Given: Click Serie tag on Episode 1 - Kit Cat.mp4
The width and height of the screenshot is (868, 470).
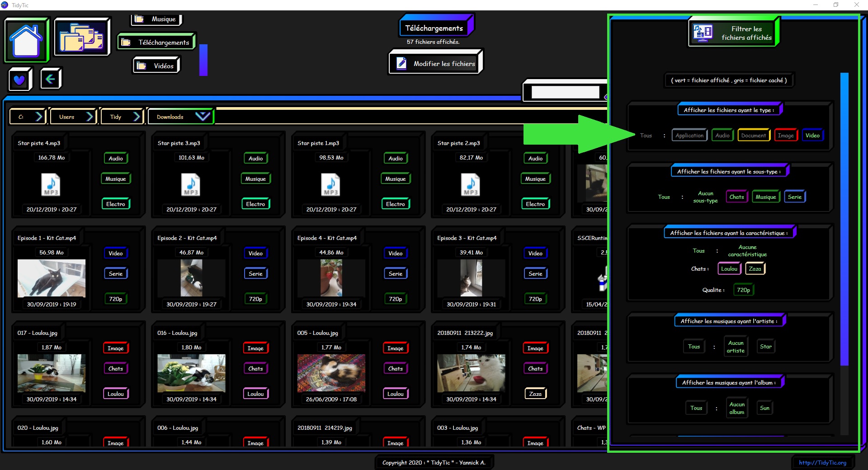Looking at the screenshot, I should point(115,273).
